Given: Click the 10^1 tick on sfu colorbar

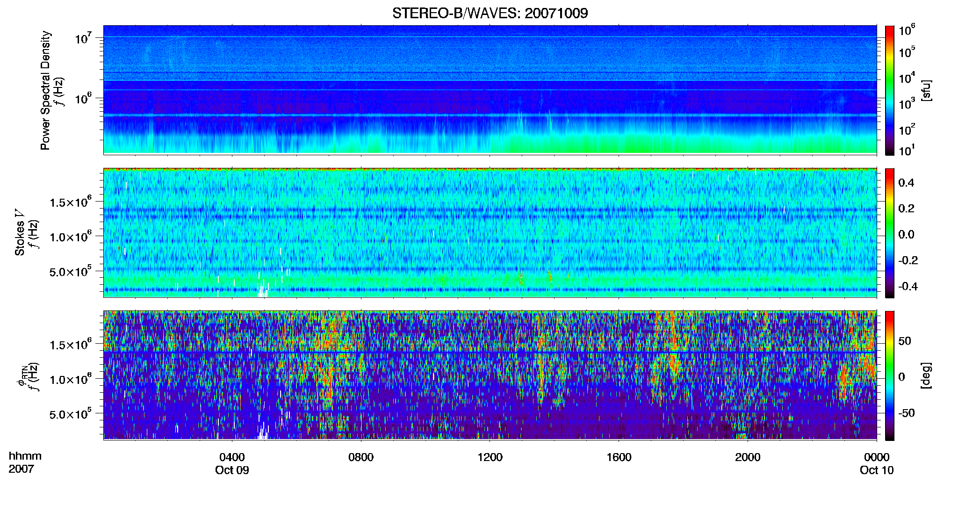Looking at the screenshot, I should pyautogui.click(x=907, y=151).
